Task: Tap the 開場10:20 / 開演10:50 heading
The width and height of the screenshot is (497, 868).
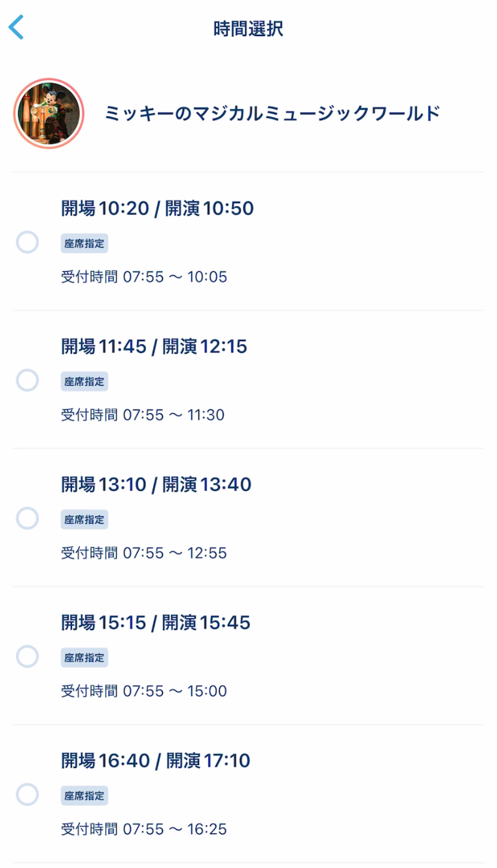Action: pos(157,208)
